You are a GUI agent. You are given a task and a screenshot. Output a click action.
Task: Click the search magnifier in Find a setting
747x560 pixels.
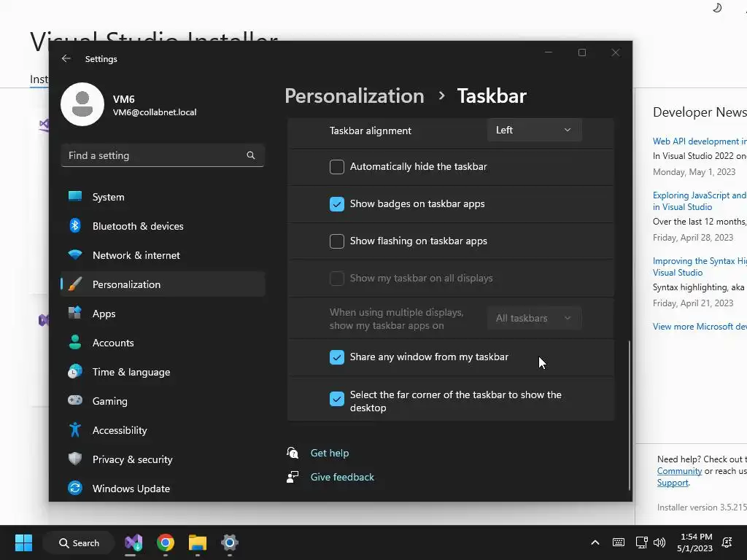click(251, 155)
